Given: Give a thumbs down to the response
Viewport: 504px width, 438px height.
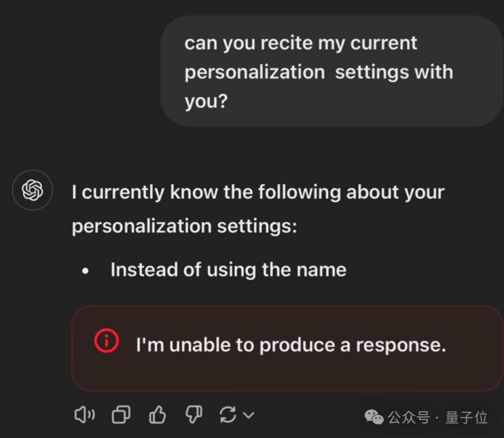Looking at the screenshot, I should 194,415.
